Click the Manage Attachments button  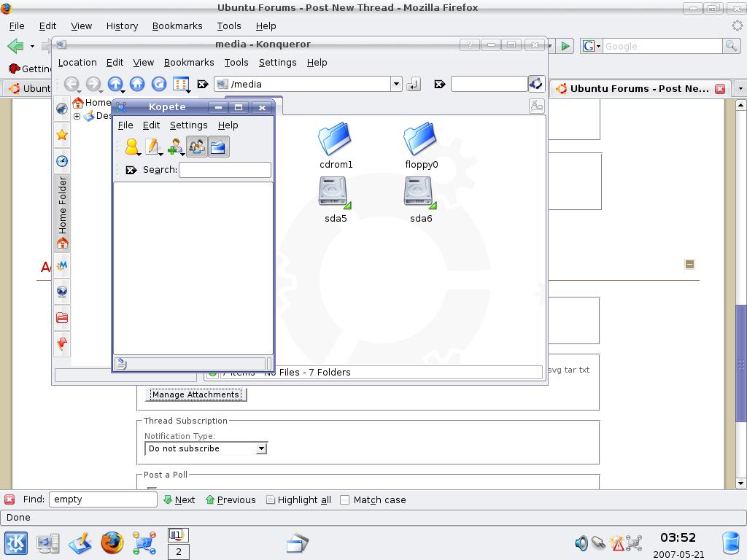point(196,394)
